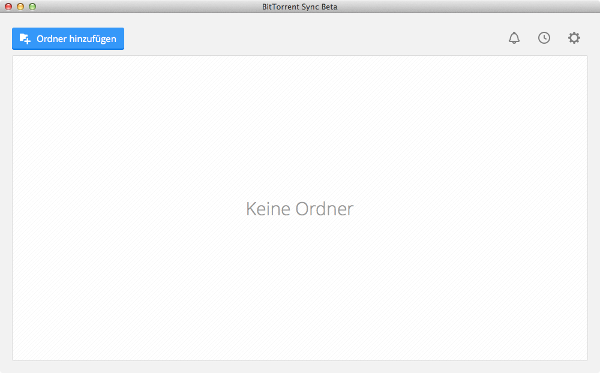Open preferences via the gear icon
The width and height of the screenshot is (600, 373).
(x=574, y=38)
